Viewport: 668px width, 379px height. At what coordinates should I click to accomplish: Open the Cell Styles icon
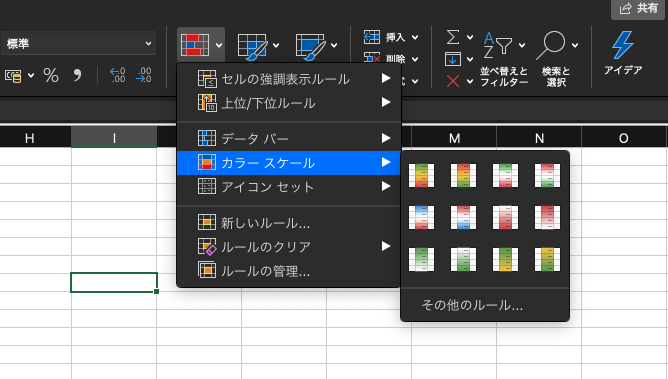point(310,46)
